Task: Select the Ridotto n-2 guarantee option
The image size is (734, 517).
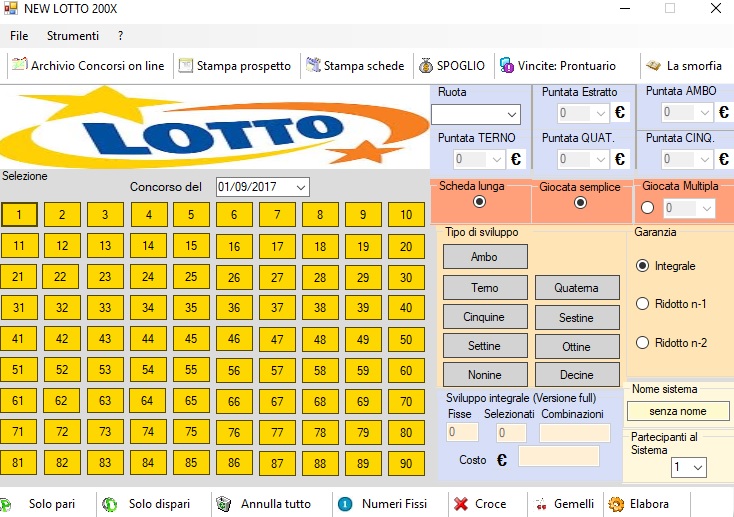Action: point(642,343)
